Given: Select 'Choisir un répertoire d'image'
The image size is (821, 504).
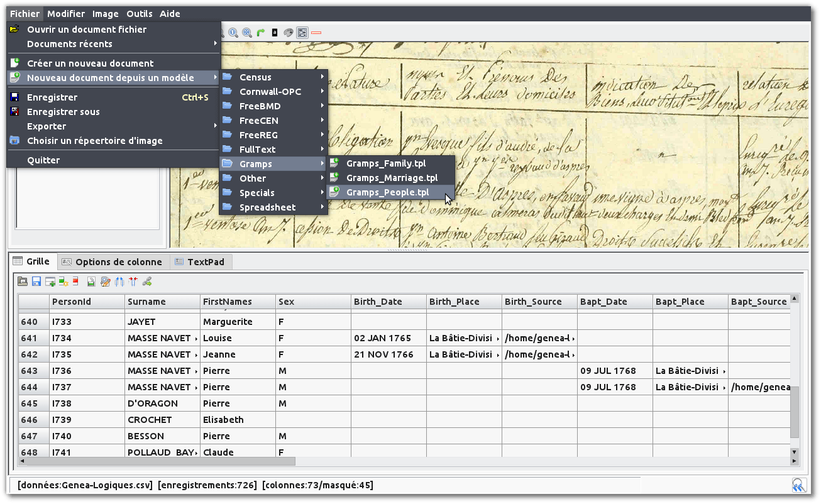Looking at the screenshot, I should (x=113, y=141).
